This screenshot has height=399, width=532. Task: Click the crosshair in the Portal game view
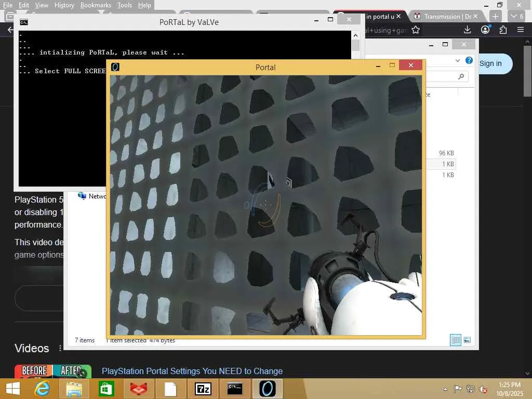[265, 205]
